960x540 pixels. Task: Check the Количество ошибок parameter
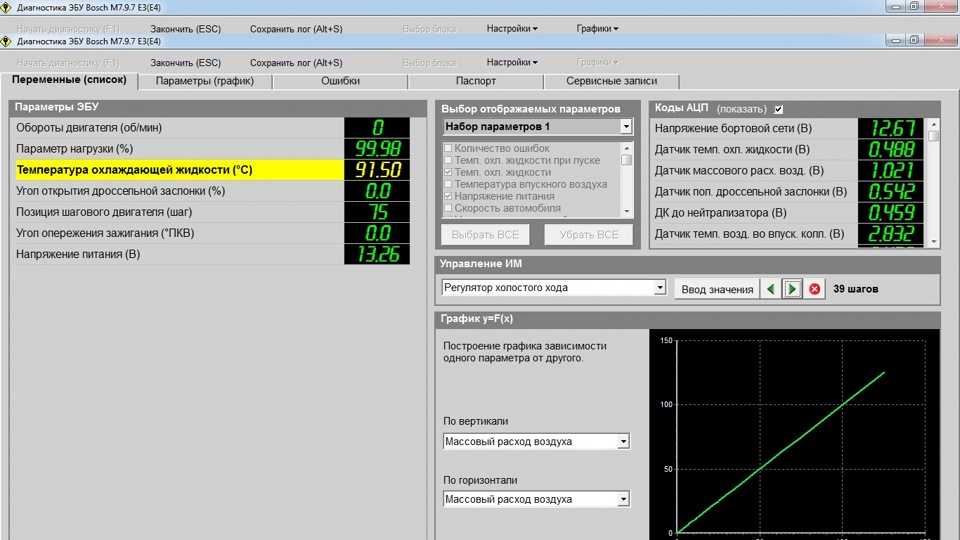[x=448, y=148]
